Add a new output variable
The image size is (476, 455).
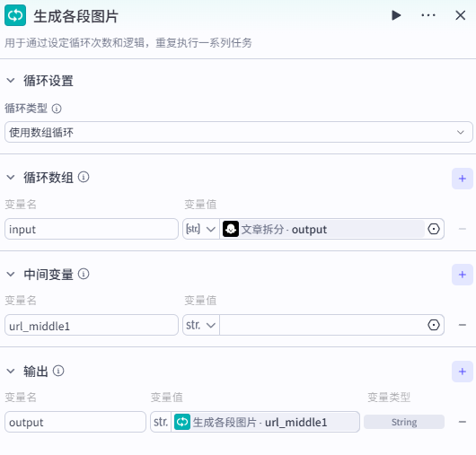463,372
